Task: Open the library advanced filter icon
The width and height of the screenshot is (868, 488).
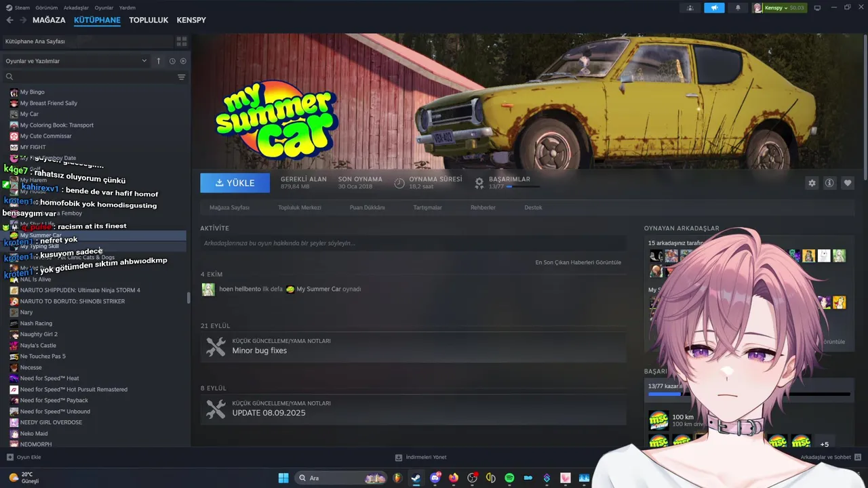Action: click(181, 77)
